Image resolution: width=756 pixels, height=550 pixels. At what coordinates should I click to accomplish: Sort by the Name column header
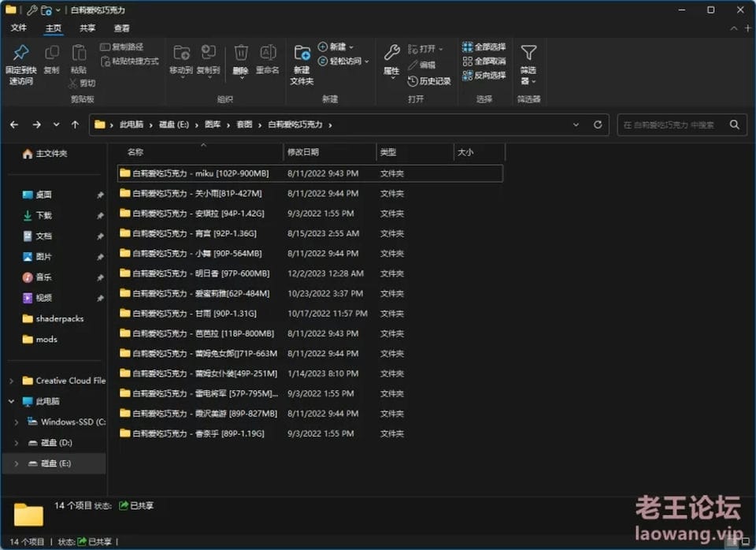pos(200,152)
